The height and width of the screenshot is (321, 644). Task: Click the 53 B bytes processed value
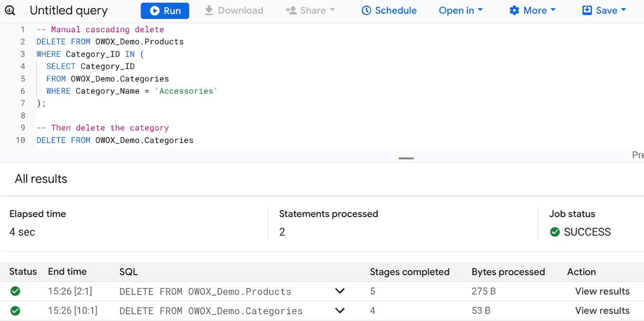(481, 311)
